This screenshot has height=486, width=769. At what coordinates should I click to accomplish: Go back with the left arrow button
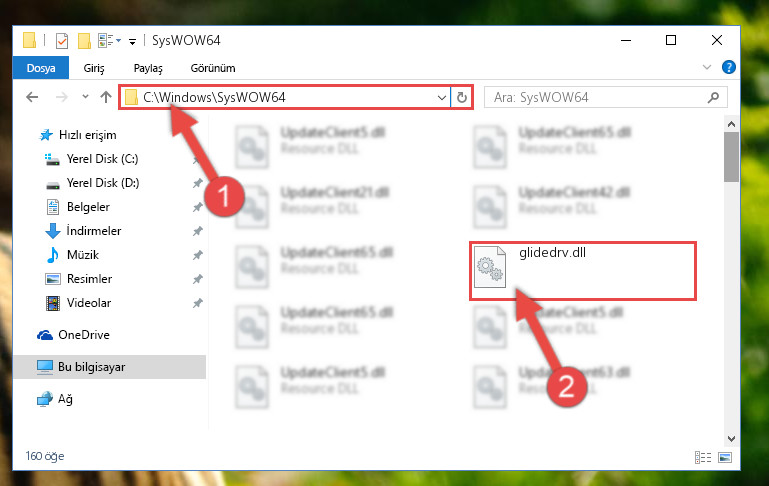(32, 97)
